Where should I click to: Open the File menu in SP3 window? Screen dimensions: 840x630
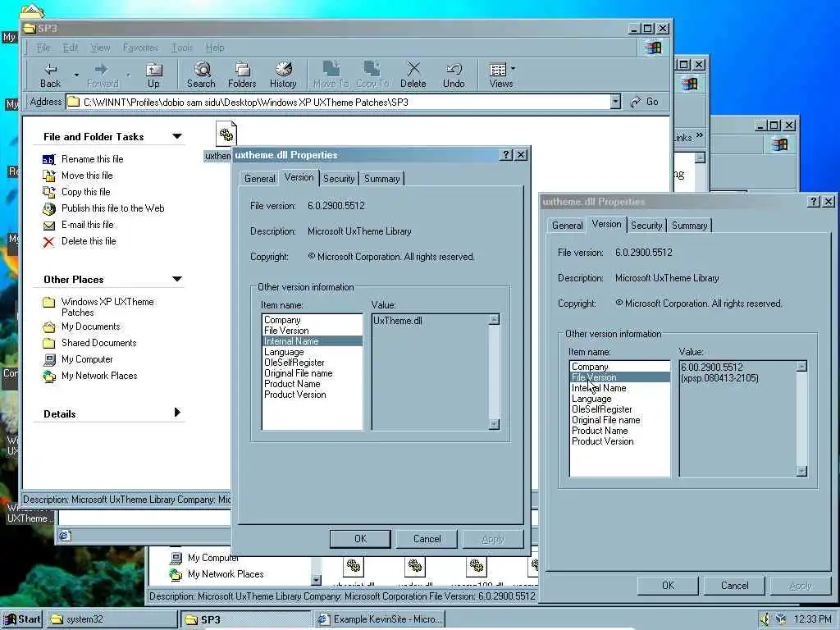point(43,48)
